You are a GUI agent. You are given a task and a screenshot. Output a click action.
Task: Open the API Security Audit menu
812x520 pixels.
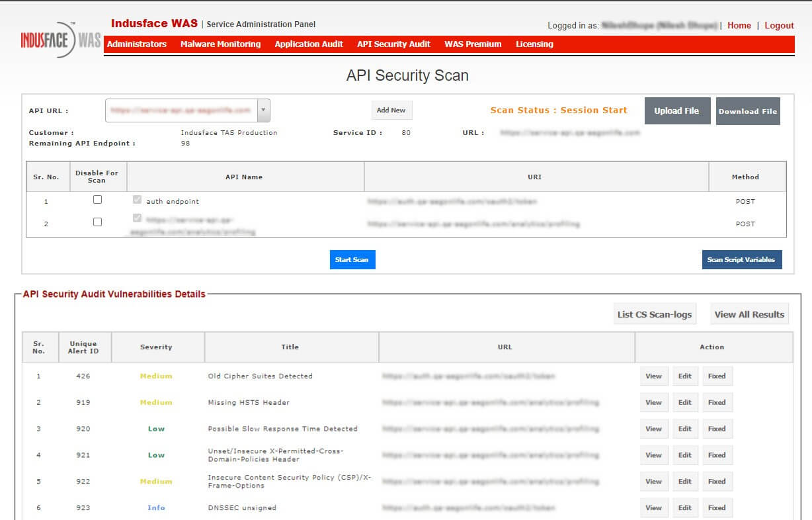pyautogui.click(x=393, y=44)
